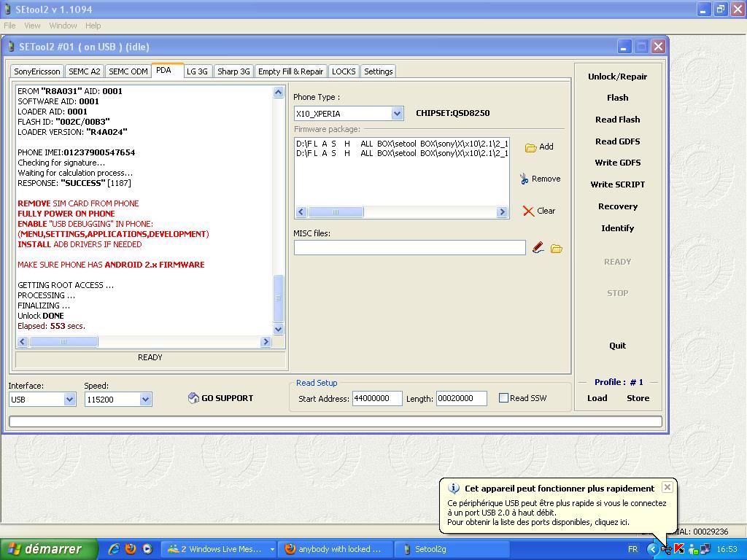Click the Recovery button
This screenshot has width=747, height=560.
[617, 206]
